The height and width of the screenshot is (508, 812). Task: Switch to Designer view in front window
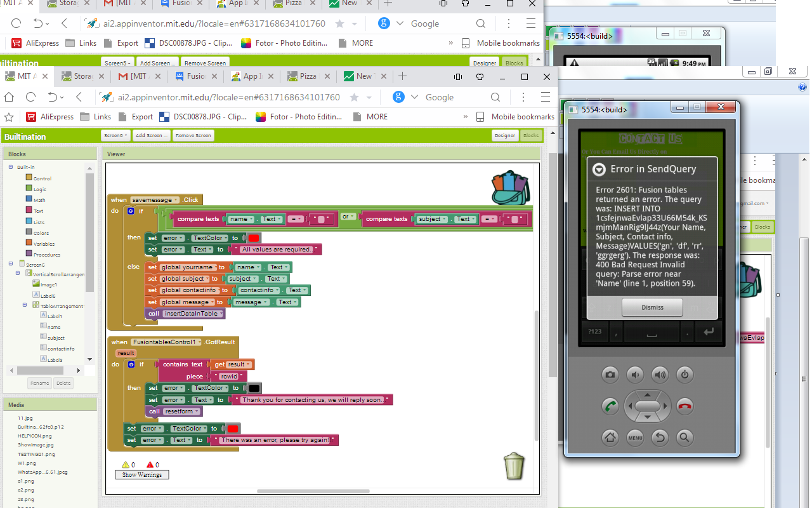click(505, 135)
